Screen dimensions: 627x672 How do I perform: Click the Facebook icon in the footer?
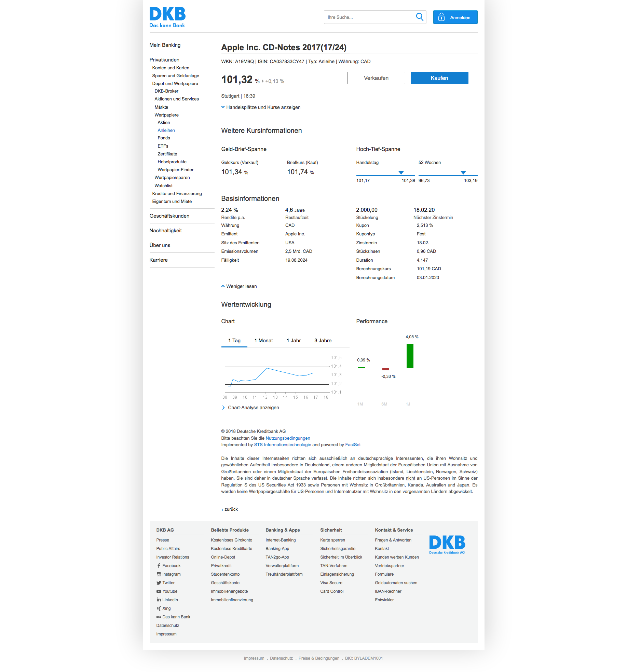159,566
